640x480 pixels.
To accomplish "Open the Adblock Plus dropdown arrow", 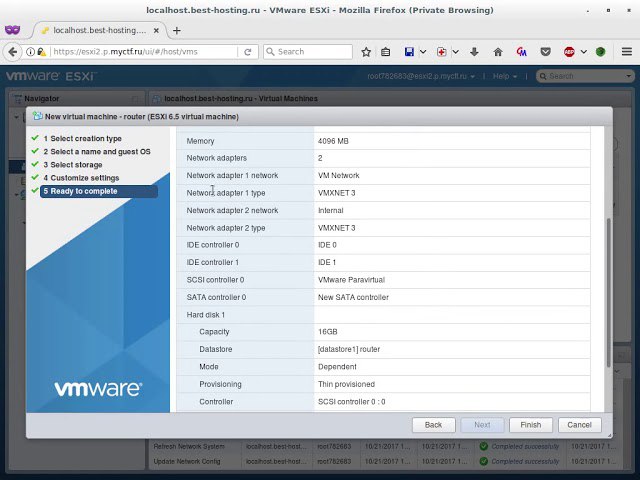I will tap(584, 52).
